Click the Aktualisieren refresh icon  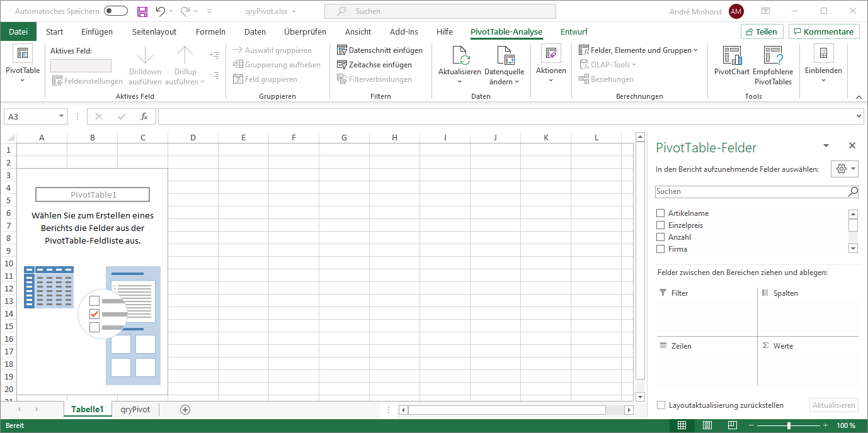pos(459,56)
